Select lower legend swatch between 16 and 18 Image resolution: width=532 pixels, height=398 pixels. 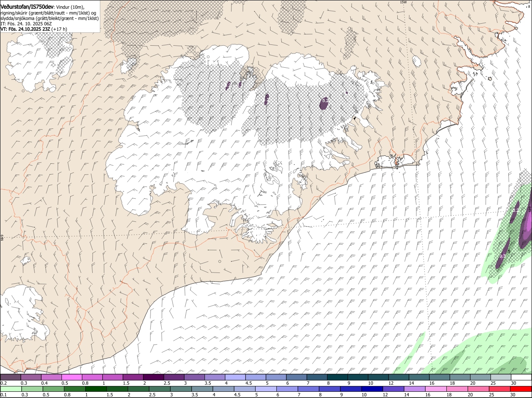437,389
